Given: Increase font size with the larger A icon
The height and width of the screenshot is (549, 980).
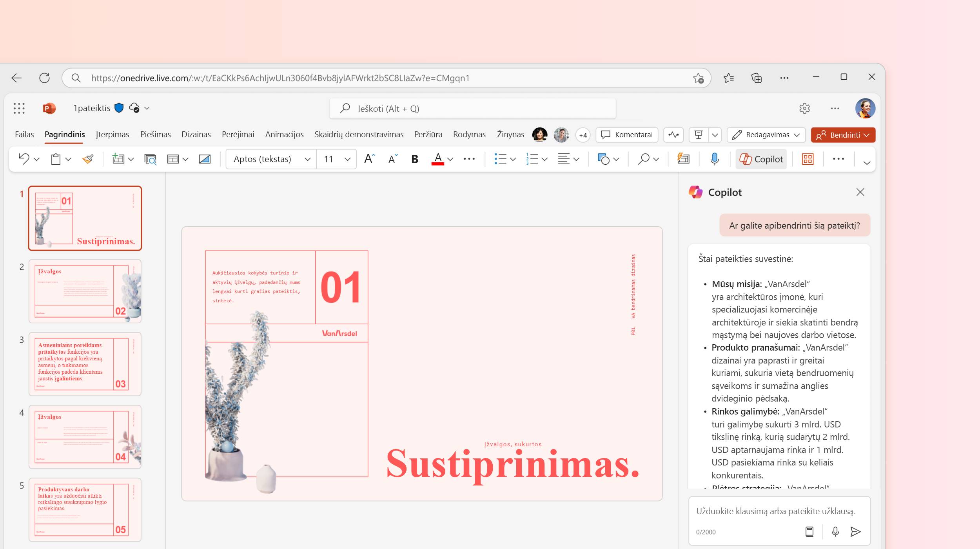Looking at the screenshot, I should [369, 159].
